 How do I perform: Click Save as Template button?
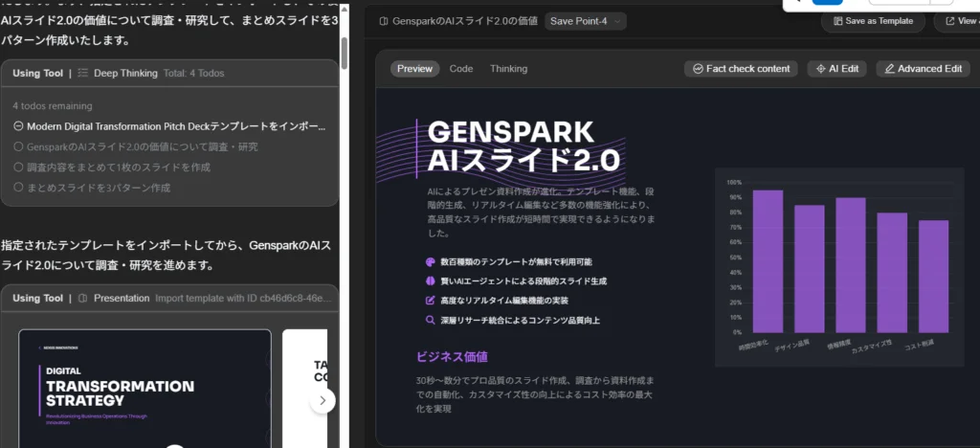coord(873,21)
